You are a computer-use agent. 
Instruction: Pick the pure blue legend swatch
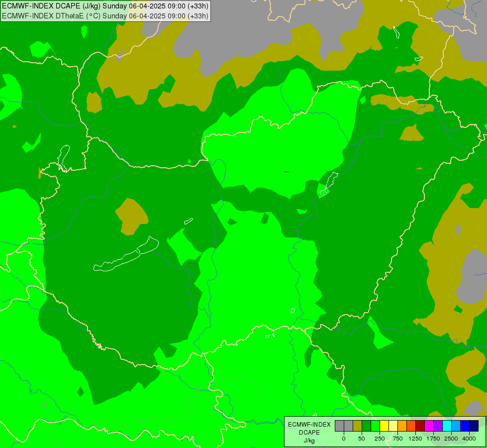pyautogui.click(x=465, y=426)
